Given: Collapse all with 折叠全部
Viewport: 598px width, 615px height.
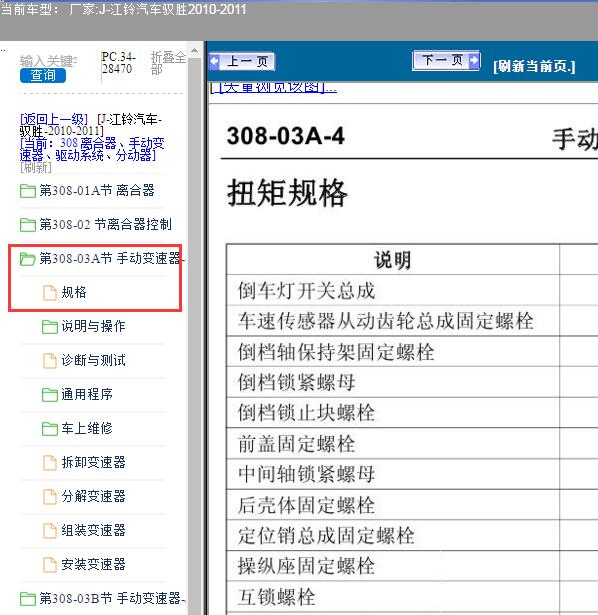Looking at the screenshot, I should pyautogui.click(x=168, y=63).
